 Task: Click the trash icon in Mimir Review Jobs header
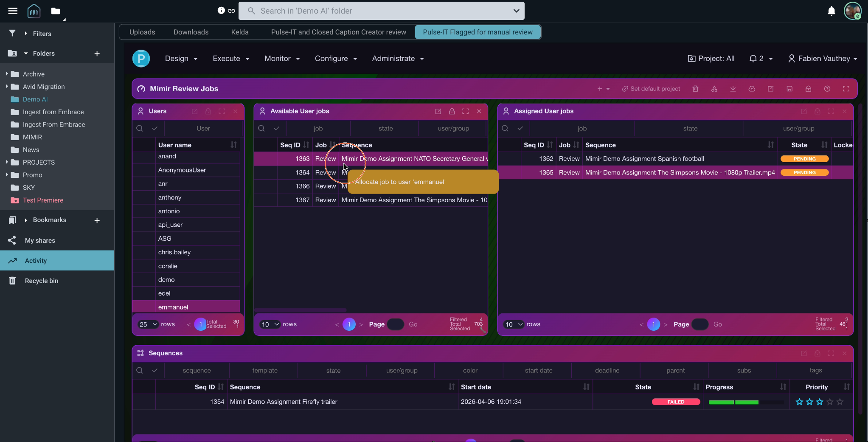(695, 89)
